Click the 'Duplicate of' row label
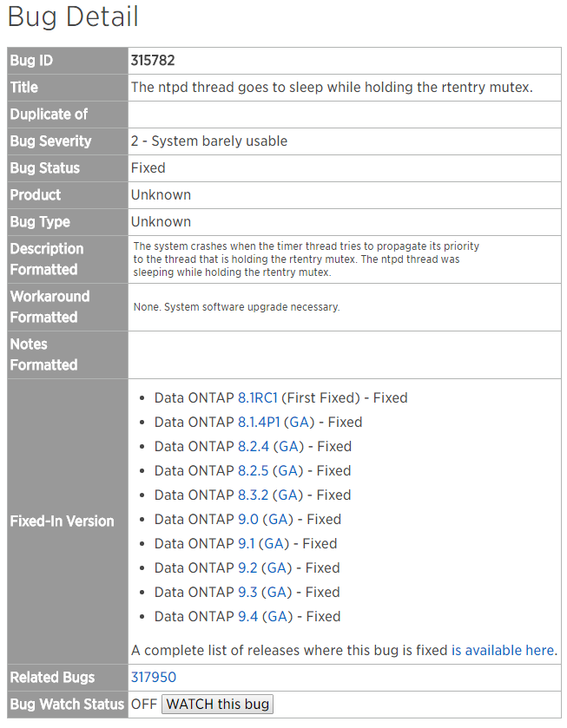The image size is (567, 728). tap(49, 115)
